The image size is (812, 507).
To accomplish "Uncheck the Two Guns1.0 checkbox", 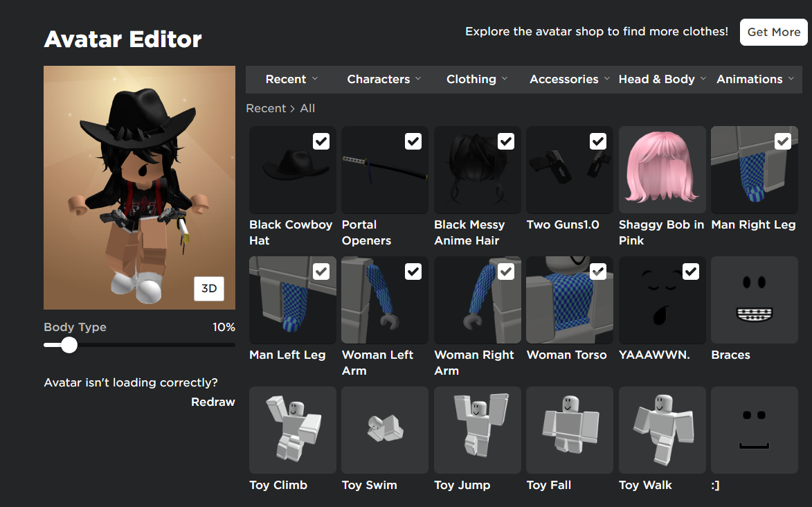I will 598,141.
